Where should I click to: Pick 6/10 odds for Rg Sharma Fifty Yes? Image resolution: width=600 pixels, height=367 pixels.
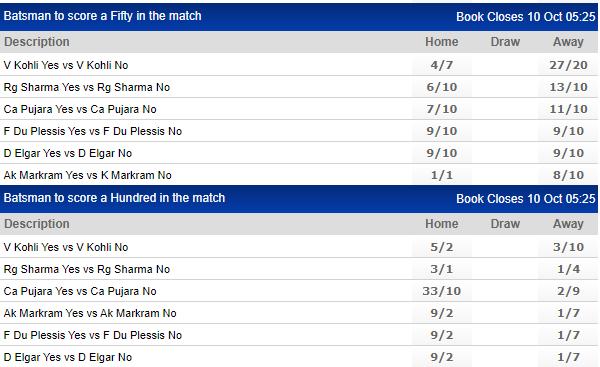pos(442,87)
